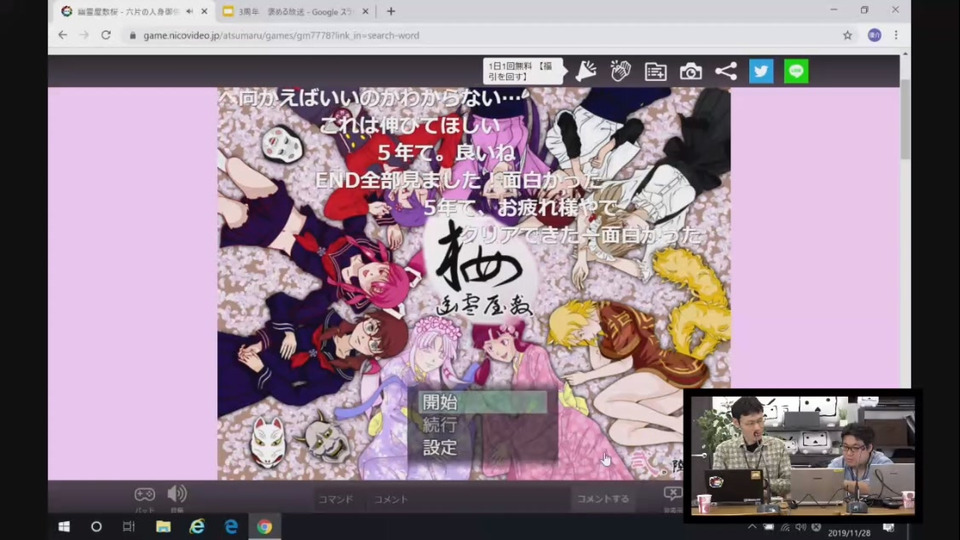Close the 幽霊屋敷桜 game tab
The image size is (960, 540).
[204, 11]
